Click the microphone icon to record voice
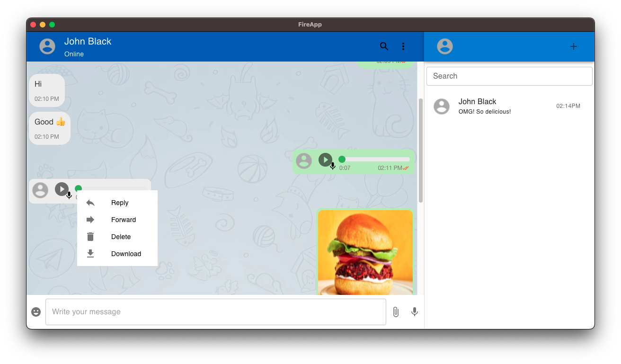This screenshot has height=364, width=621. pos(415,312)
